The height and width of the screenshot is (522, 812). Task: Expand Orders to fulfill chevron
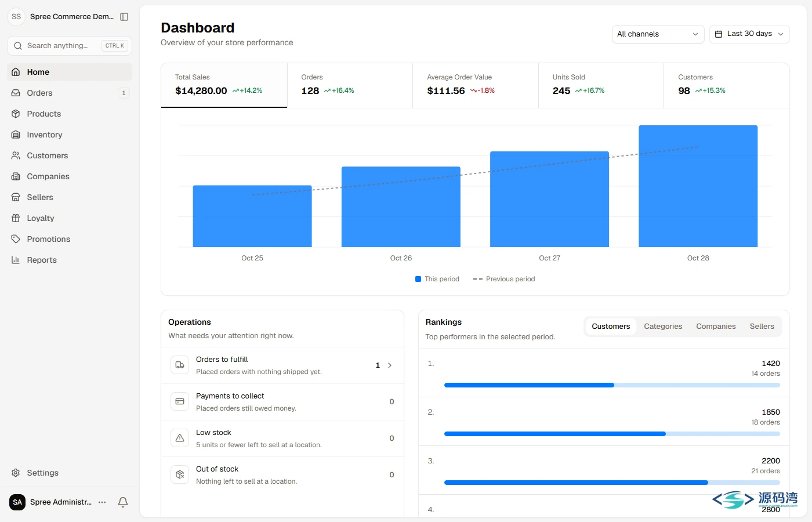pyautogui.click(x=390, y=365)
